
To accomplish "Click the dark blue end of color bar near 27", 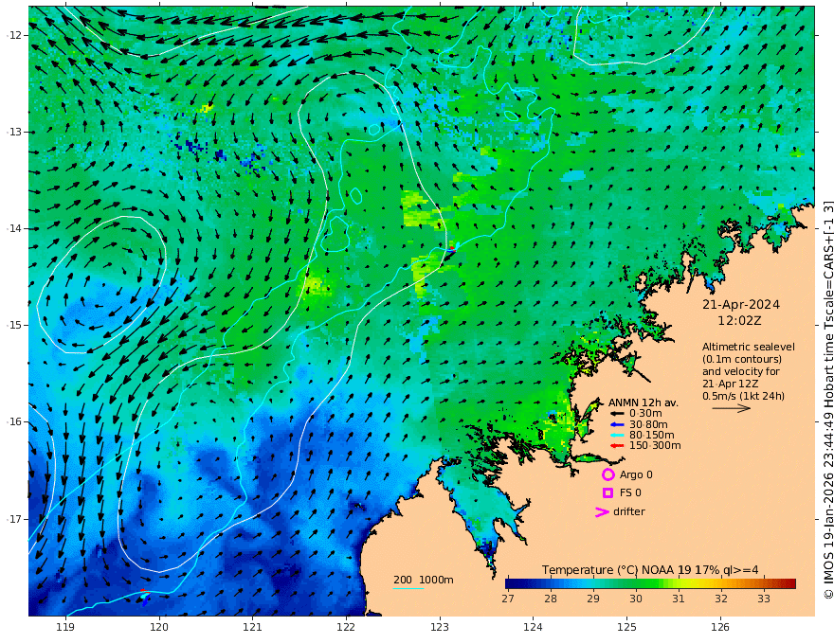I will (511, 583).
